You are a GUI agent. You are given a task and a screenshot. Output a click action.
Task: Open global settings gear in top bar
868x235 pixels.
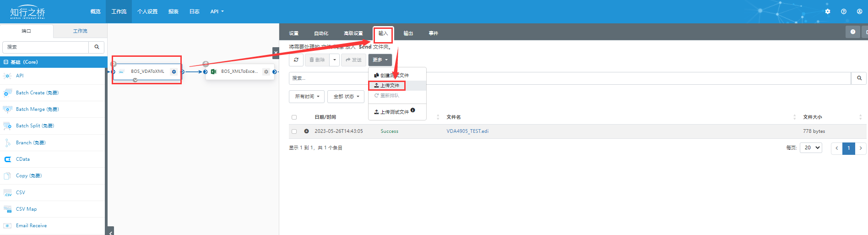click(828, 11)
